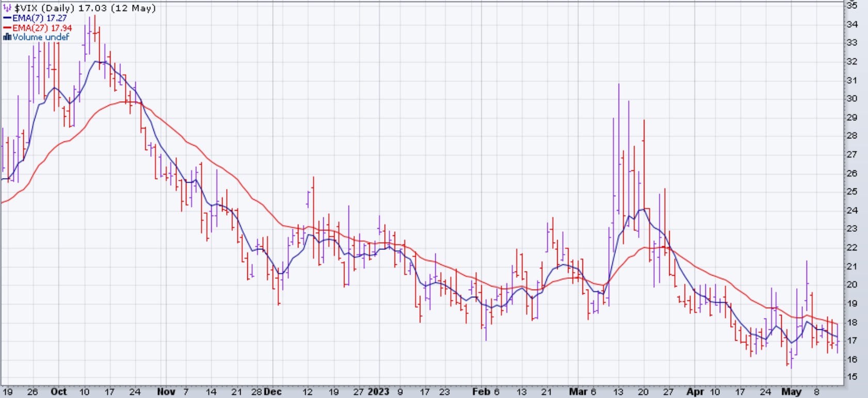The image size is (868, 398).
Task: Click the 2023 year label on axis
Action: tap(378, 392)
